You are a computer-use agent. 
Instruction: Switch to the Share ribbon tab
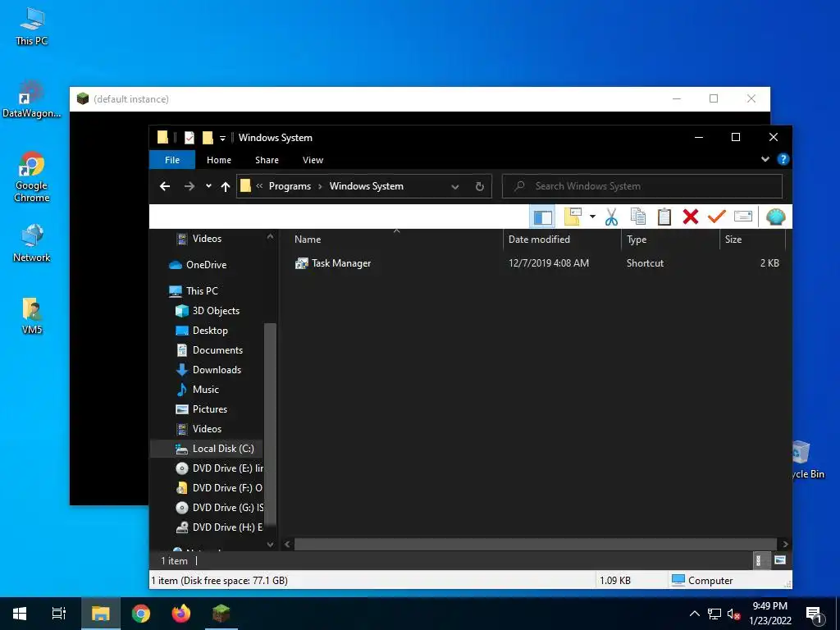(267, 160)
